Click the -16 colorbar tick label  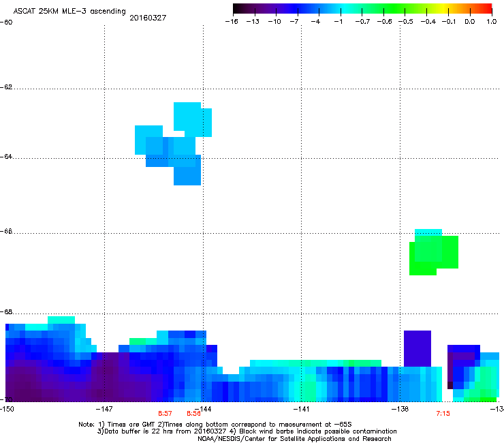click(232, 22)
